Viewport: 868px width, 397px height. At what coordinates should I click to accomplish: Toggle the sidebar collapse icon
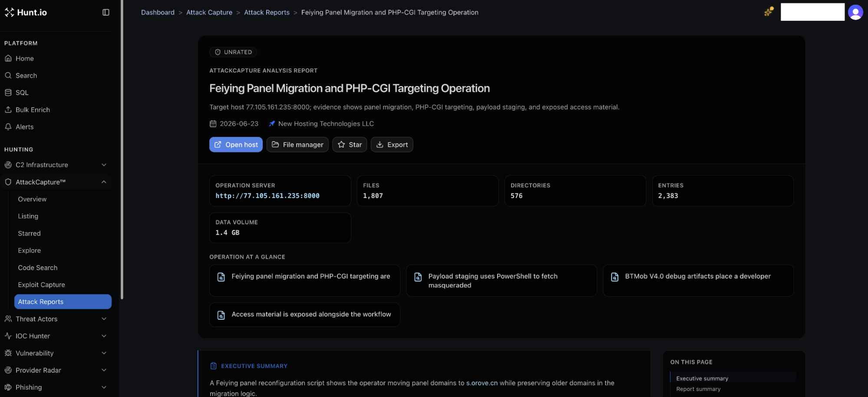(x=106, y=12)
